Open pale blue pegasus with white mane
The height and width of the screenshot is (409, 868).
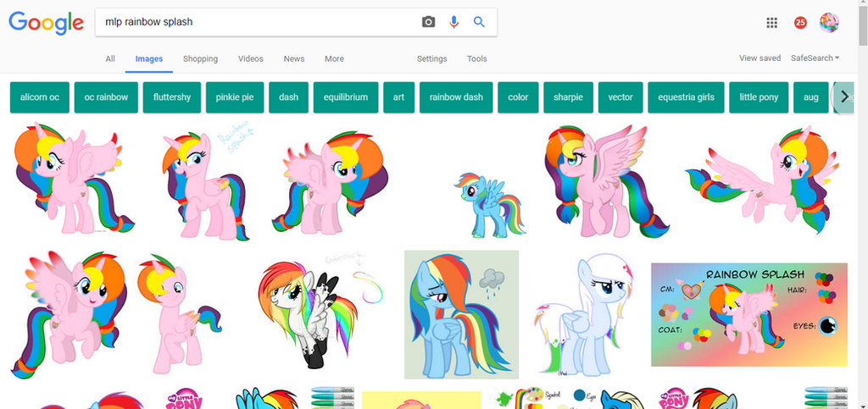[x=584, y=314]
